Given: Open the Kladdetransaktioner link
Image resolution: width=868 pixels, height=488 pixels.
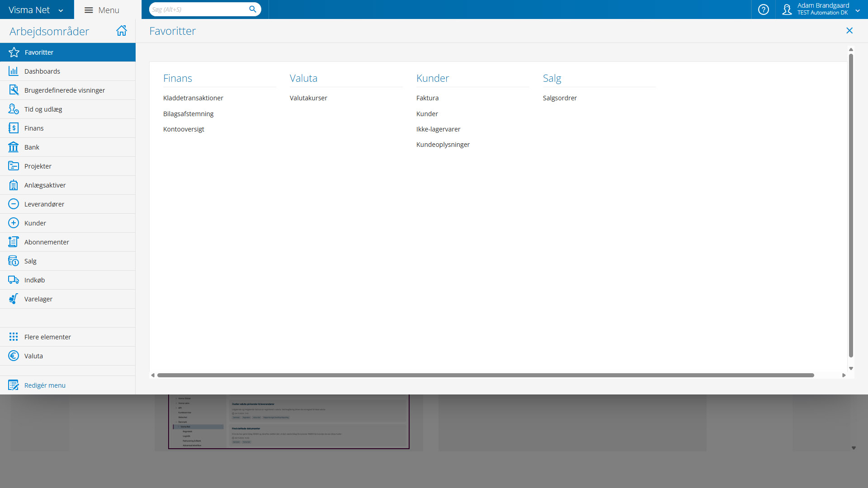Looking at the screenshot, I should click(x=193, y=98).
